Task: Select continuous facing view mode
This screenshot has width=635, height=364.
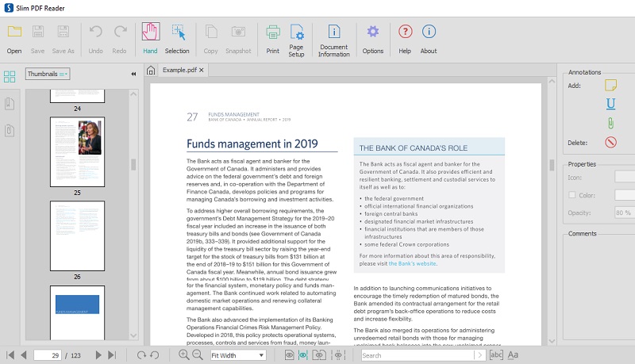Action: tap(338, 355)
